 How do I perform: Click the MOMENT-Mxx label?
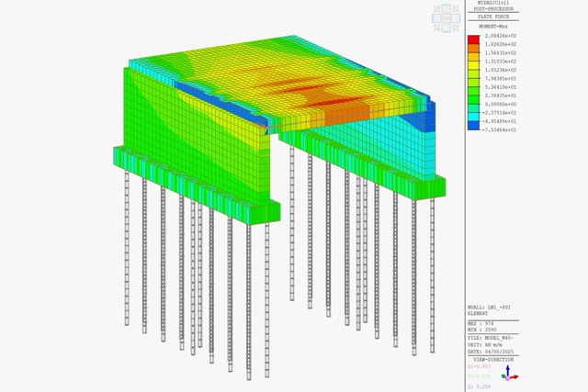point(493,27)
